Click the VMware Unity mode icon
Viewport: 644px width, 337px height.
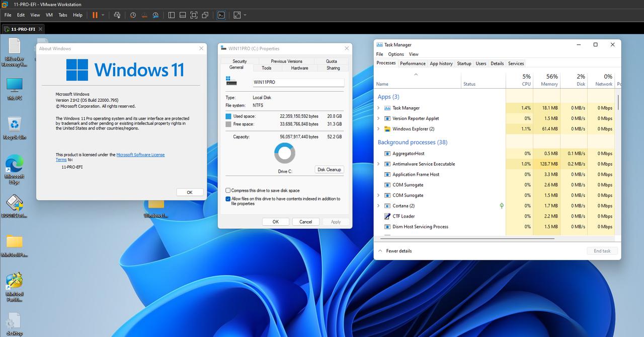205,15
